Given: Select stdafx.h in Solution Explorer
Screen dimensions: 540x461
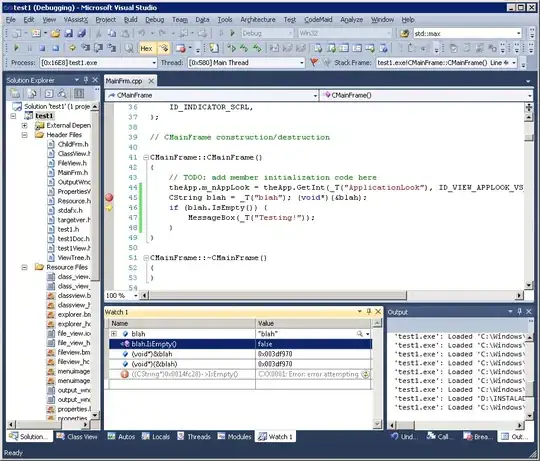Looking at the screenshot, I should click(x=70, y=210).
